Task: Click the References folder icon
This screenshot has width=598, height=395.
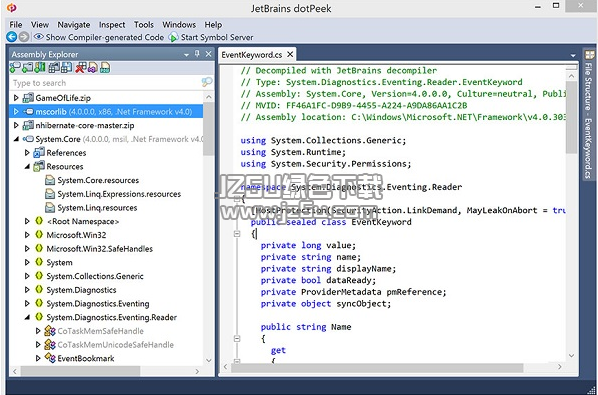Action: (x=39, y=153)
